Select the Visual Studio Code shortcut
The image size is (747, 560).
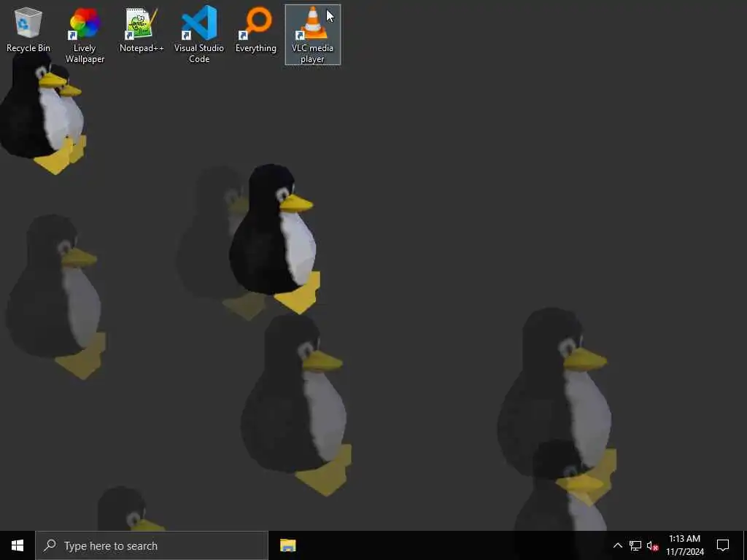click(x=198, y=35)
